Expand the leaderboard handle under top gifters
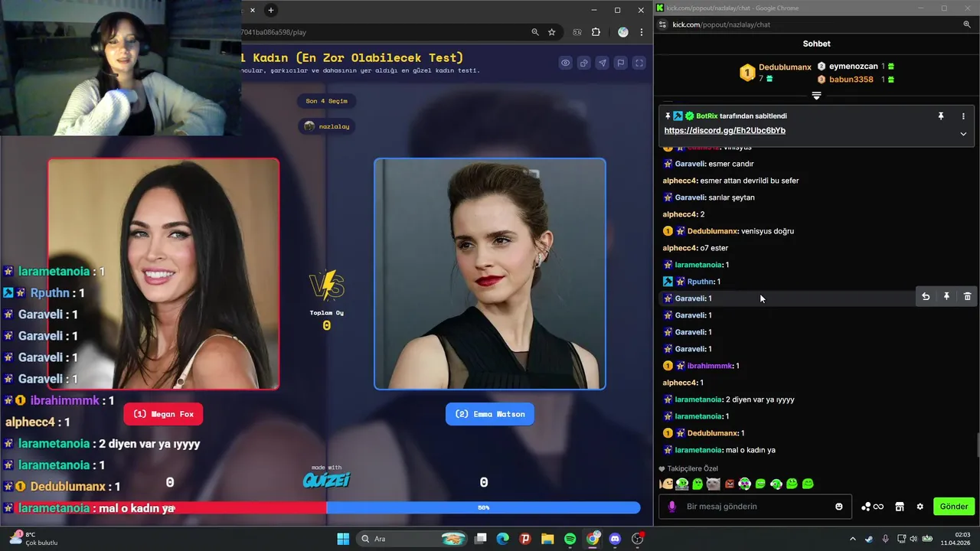Image resolution: width=980 pixels, height=551 pixels. [816, 96]
